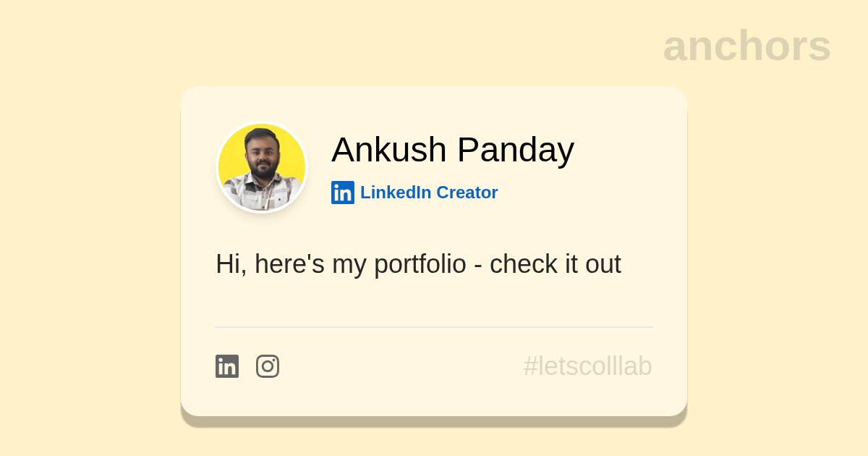Click the anchors logo text
The image size is (868, 456).
(x=746, y=46)
